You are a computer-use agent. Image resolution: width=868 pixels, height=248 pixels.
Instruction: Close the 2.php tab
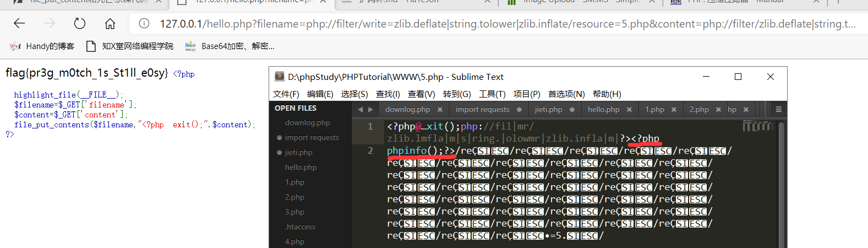coord(718,110)
